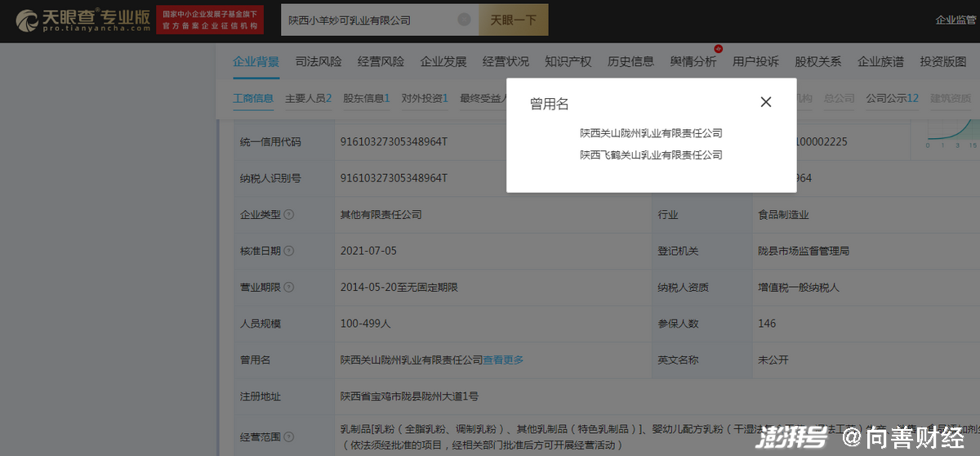The height and width of the screenshot is (456, 980).
Task: Open the 股东信息 sub-tab
Action: 366,98
